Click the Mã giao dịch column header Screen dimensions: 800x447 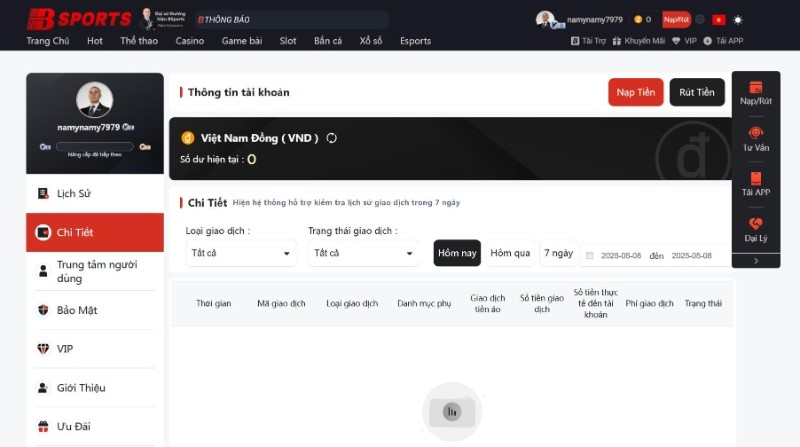(281, 304)
